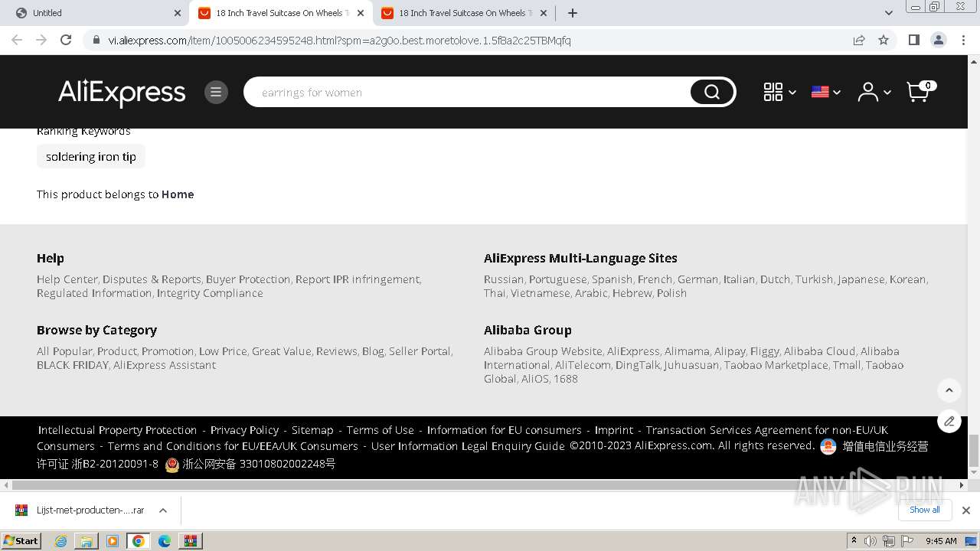Show hidden system tray icons

(x=854, y=541)
